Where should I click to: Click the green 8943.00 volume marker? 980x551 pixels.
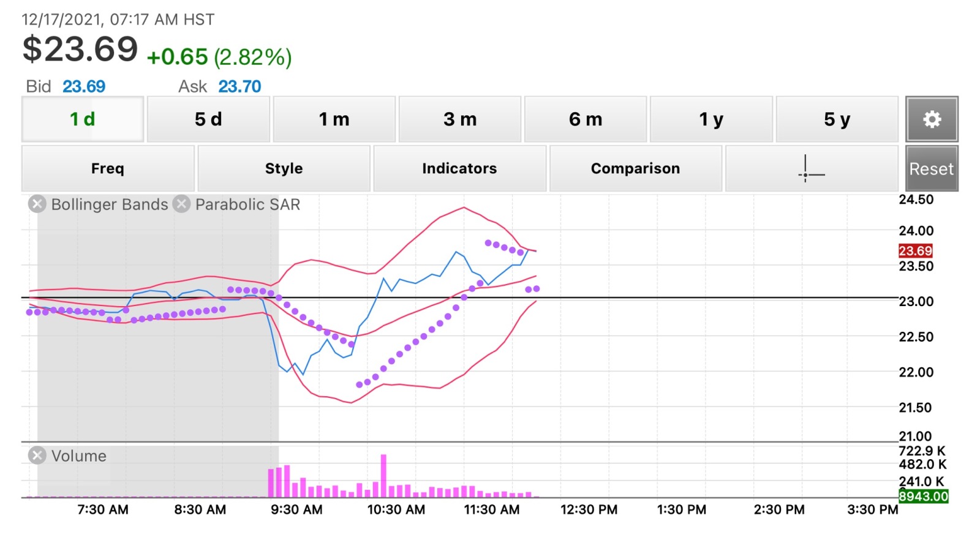click(x=923, y=497)
